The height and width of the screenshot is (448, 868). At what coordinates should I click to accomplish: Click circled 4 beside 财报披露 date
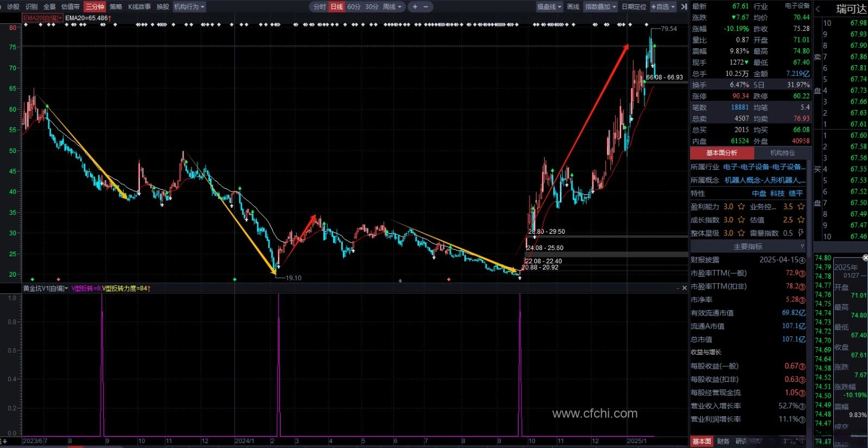pyautogui.click(x=802, y=260)
